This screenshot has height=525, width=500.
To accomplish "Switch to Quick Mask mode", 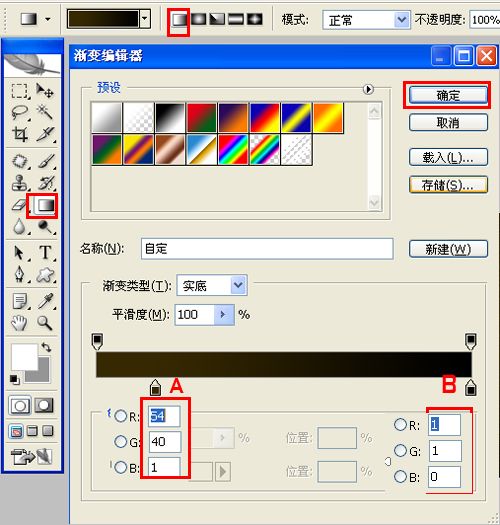I will tap(44, 406).
